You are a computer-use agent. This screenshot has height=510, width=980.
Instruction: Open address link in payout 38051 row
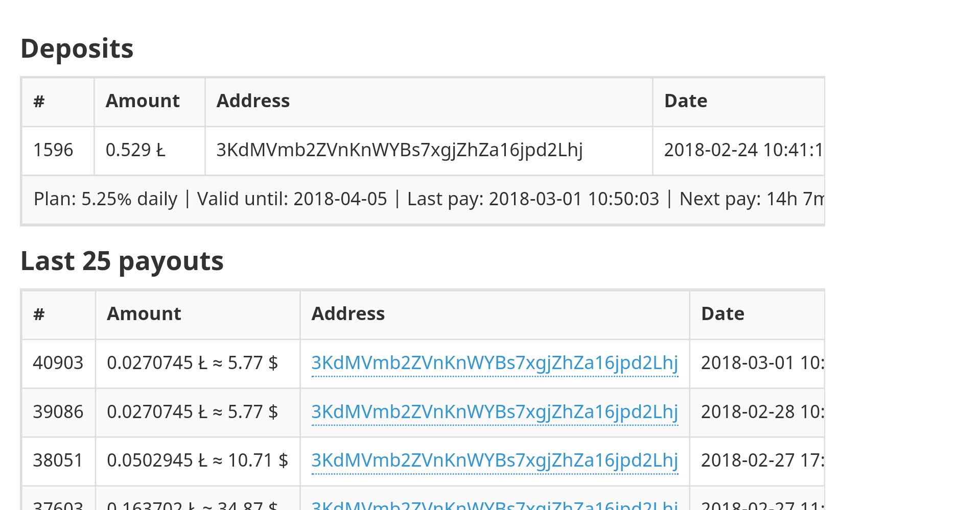(495, 460)
